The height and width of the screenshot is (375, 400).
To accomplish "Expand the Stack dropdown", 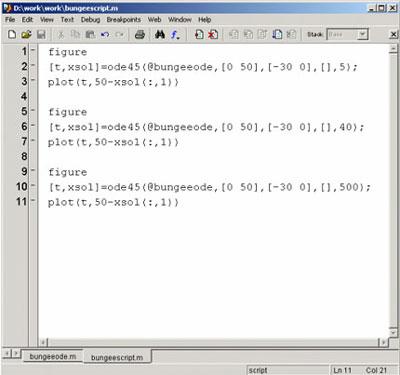I will tap(363, 34).
